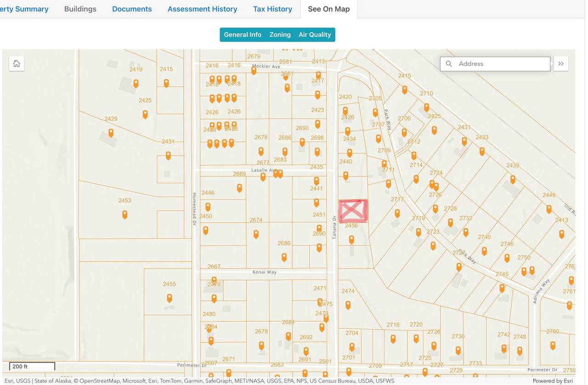Focus the Address search input field
The image size is (588, 385).
click(495, 64)
